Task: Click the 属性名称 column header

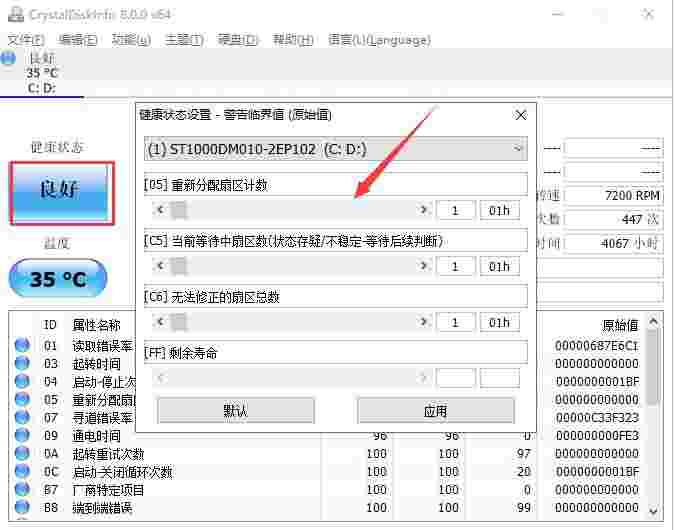Action: [x=96, y=325]
